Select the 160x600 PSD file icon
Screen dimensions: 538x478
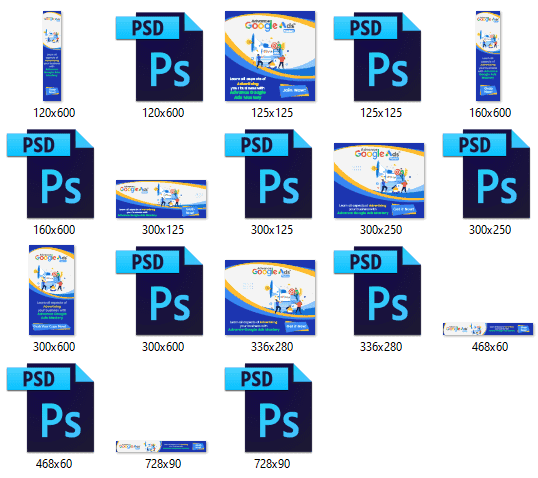tap(50, 174)
